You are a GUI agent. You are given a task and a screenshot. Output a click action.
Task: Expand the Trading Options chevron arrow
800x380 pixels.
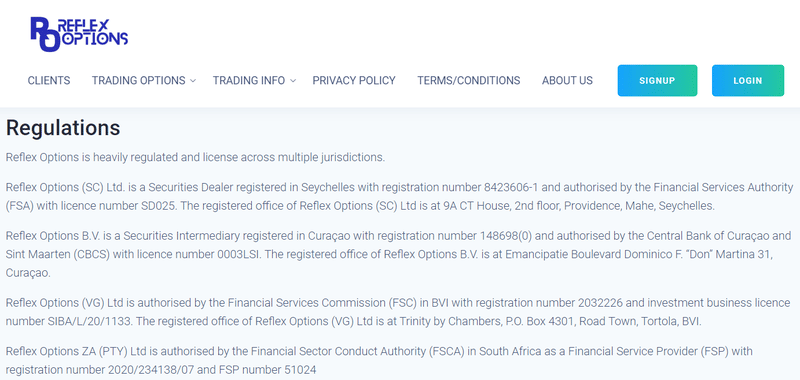coord(193,81)
